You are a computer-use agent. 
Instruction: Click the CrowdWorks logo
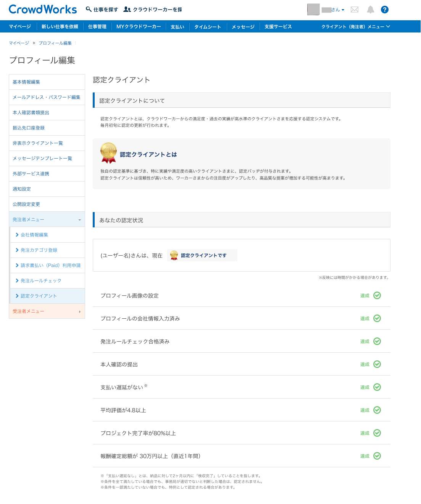43,10
